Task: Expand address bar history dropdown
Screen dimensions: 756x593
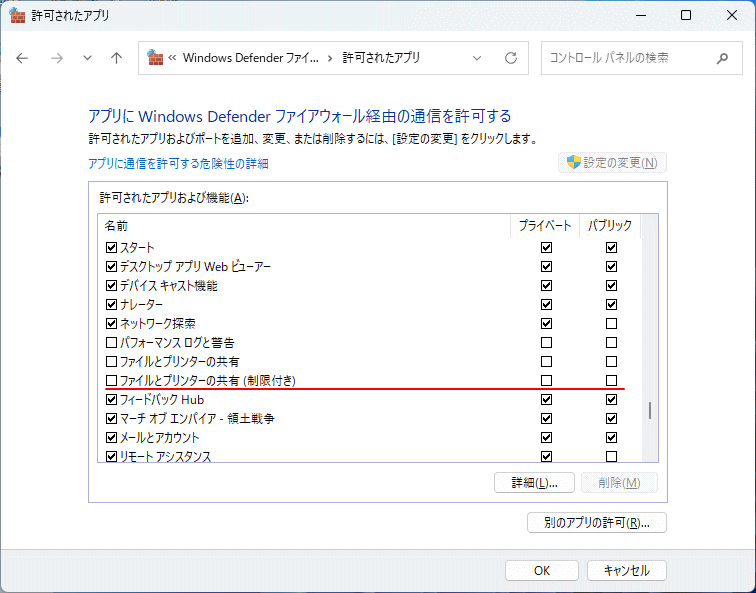Action: point(477,58)
